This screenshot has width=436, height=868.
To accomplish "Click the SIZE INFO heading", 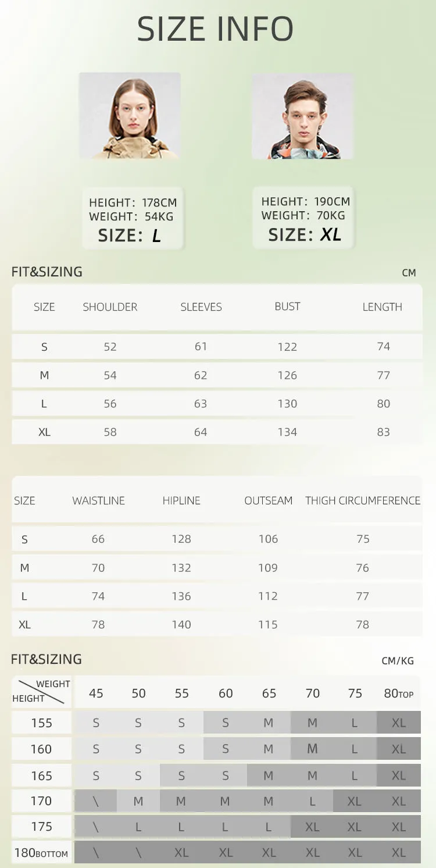I will (x=215, y=29).
